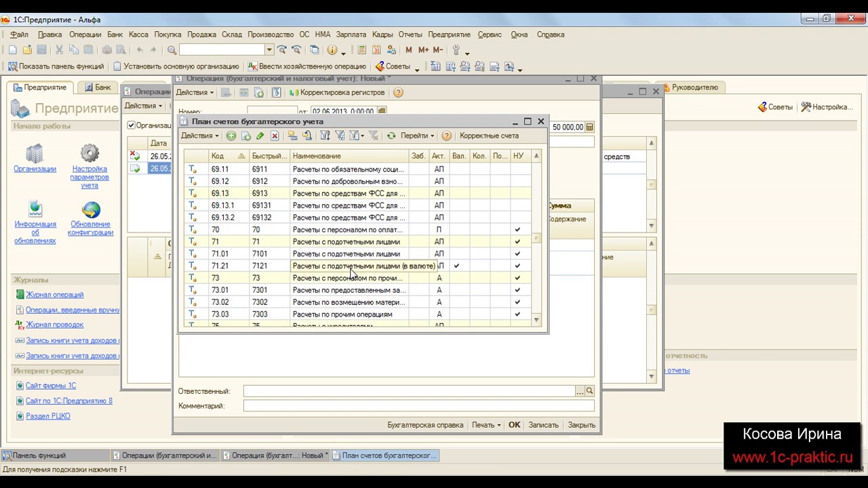Click the info help icon in main toolbar
This screenshot has height=488, width=868.
pos(332,50)
